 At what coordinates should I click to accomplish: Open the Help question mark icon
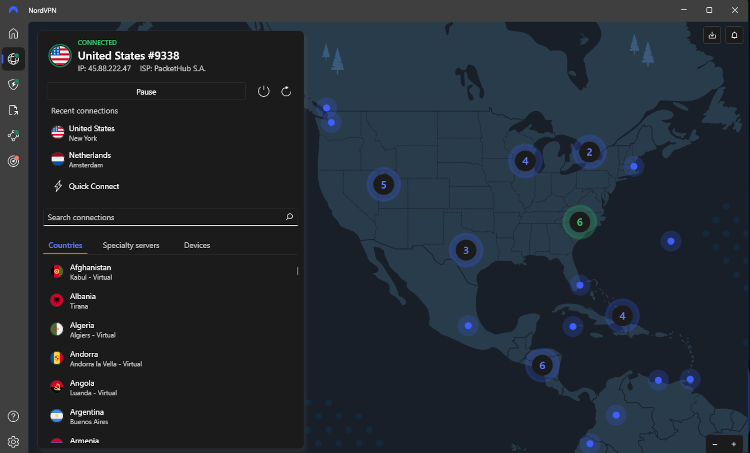[x=13, y=416]
